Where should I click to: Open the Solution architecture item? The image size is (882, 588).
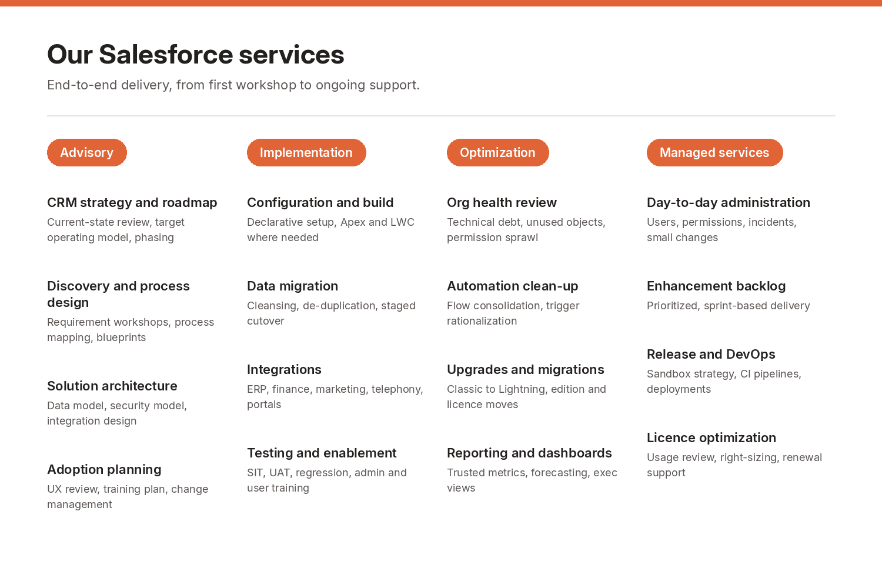pos(112,386)
